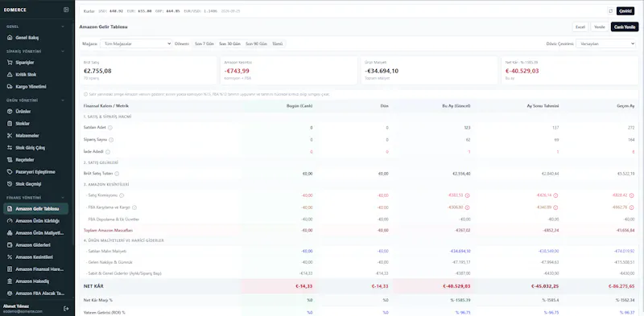Click the Brüt Satış €2.755,08 card

148,70
